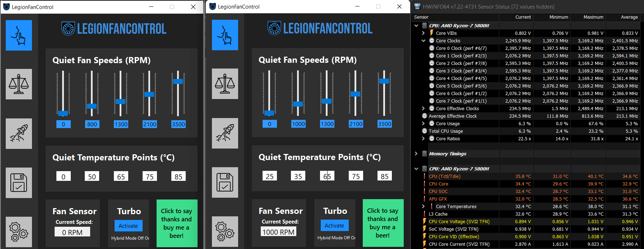Click 800 RPM slider handle in left window
Image resolution: width=644 pixels, height=249 pixels.
(x=92, y=106)
